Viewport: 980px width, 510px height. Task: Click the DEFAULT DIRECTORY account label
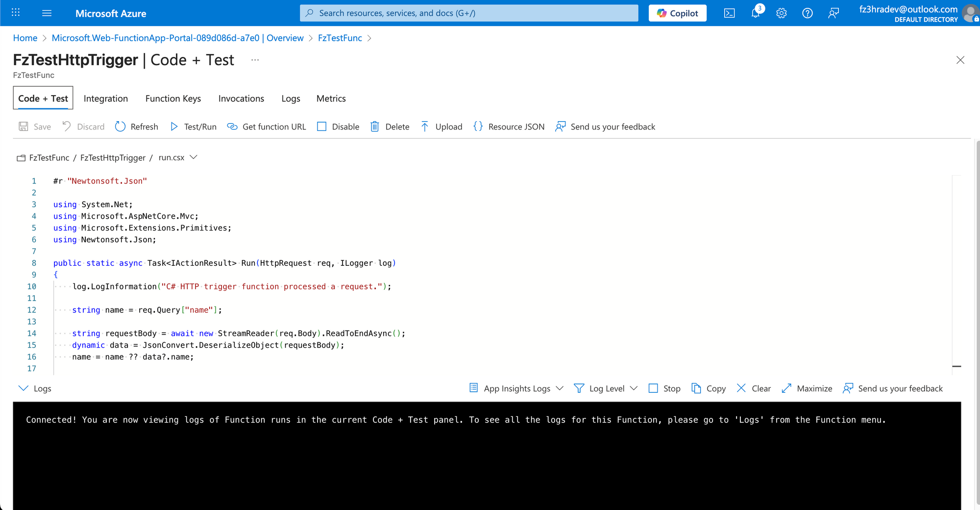926,20
